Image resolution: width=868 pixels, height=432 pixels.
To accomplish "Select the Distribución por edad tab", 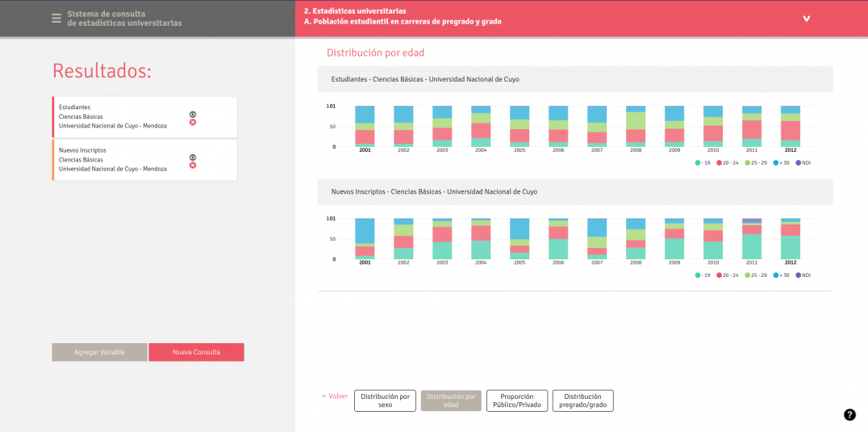I will [x=451, y=401].
